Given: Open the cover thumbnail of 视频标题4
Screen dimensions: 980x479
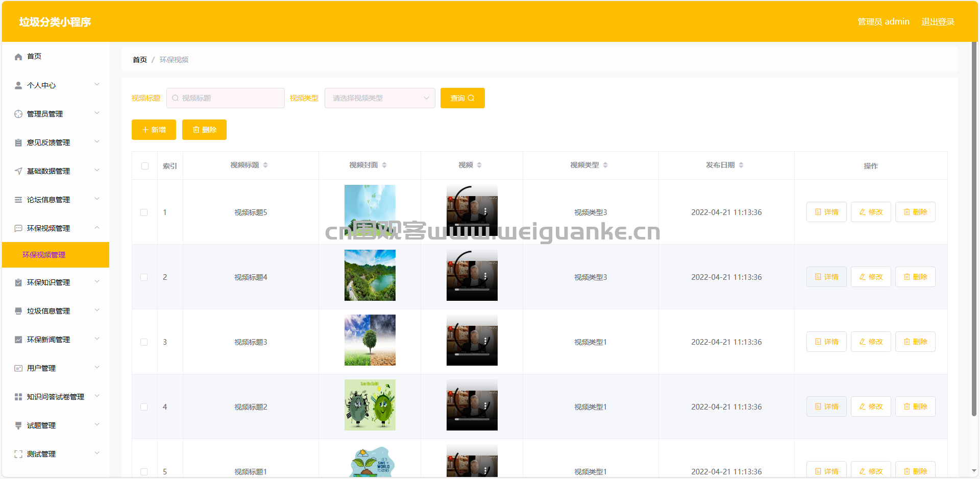Looking at the screenshot, I should coord(370,275).
